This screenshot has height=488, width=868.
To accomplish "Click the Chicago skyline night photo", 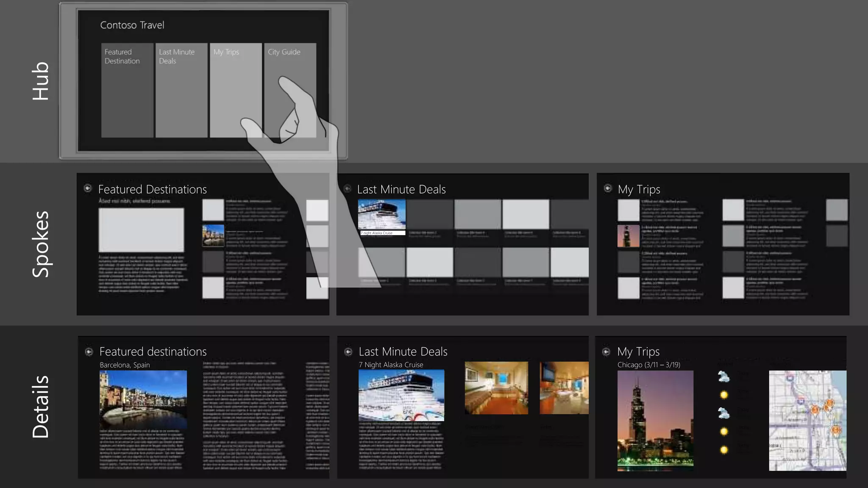I will [655, 420].
